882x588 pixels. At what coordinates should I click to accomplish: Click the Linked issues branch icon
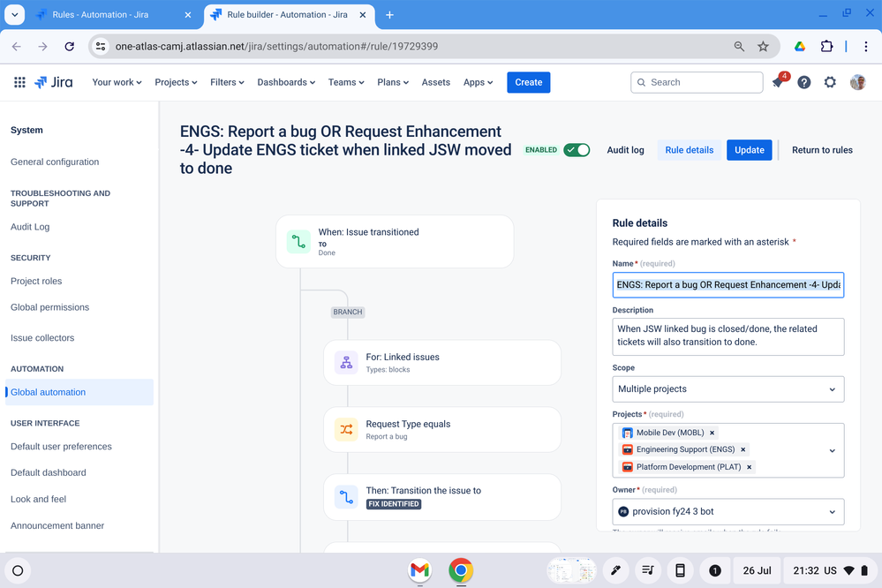(x=346, y=362)
